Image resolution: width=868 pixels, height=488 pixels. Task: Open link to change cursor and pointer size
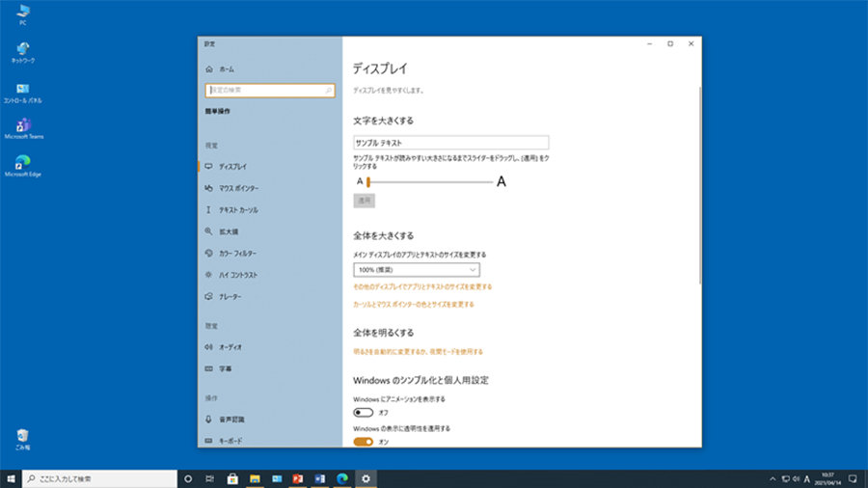[x=414, y=304]
